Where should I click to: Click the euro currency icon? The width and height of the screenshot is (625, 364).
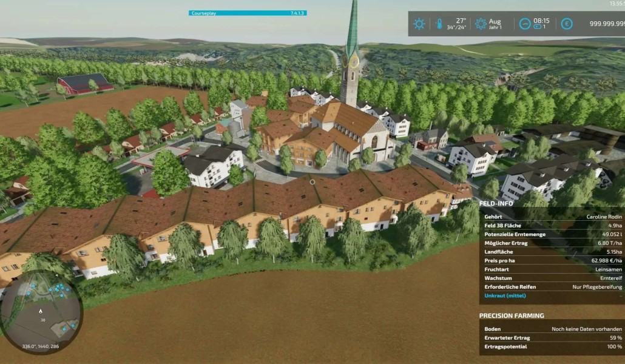(566, 24)
